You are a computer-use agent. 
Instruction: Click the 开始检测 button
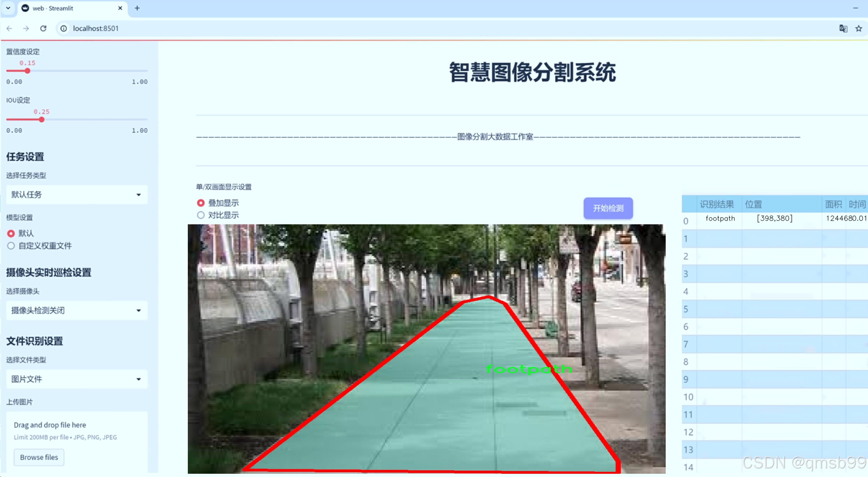[608, 208]
